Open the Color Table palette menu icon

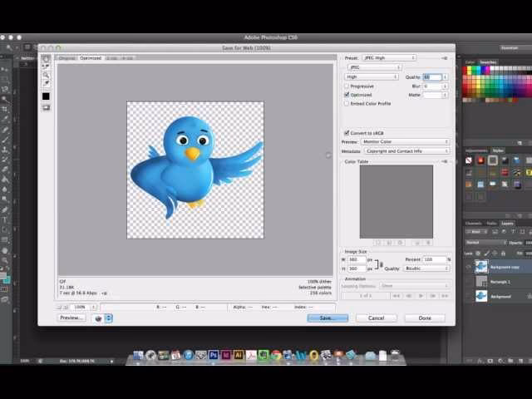(x=445, y=161)
